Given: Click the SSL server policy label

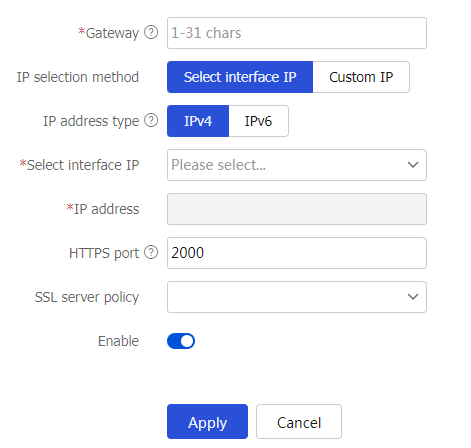Looking at the screenshot, I should [x=87, y=297].
